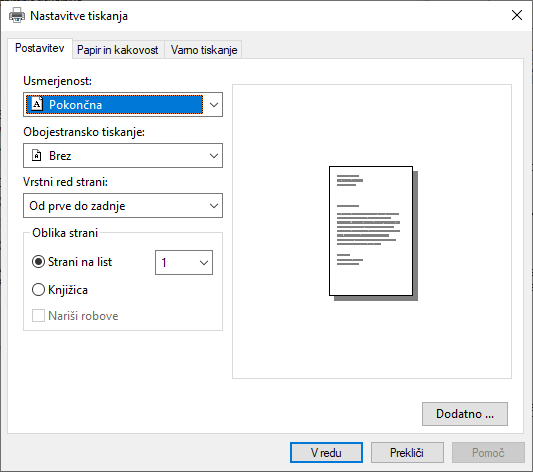Toggle the Nariši robove checkbox
This screenshot has width=533, height=472.
(x=38, y=315)
